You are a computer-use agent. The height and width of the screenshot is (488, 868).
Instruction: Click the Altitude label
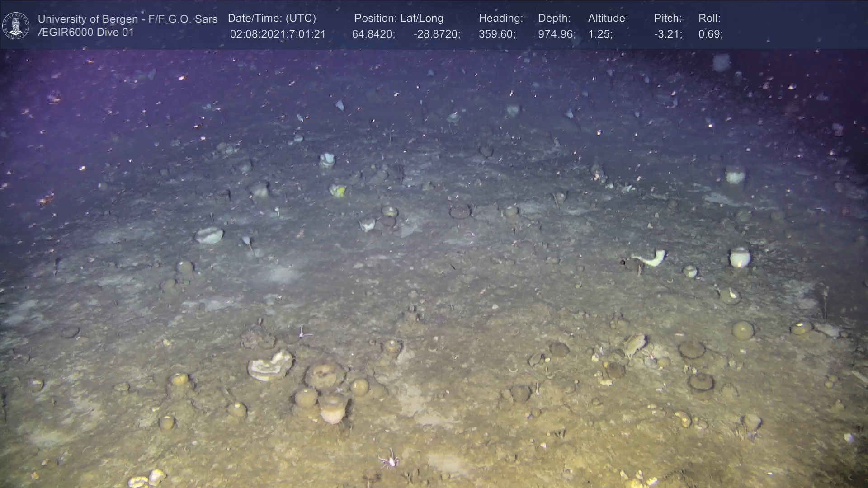point(608,18)
